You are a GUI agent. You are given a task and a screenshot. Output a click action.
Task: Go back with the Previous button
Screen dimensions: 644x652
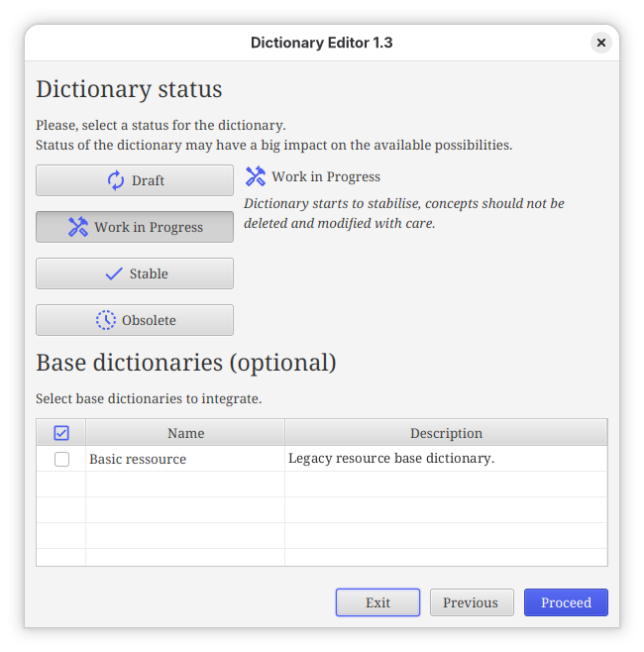(472, 602)
